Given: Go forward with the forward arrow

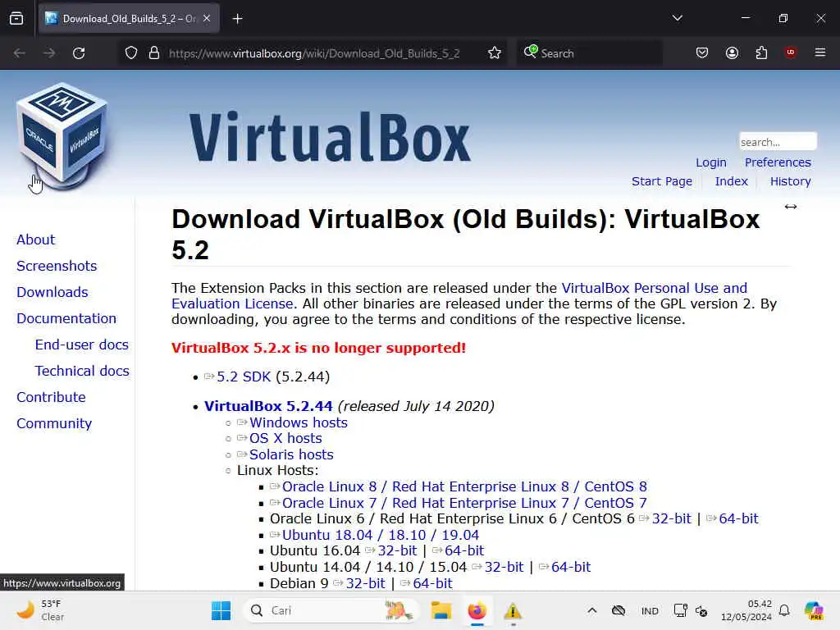Looking at the screenshot, I should pos(48,53).
